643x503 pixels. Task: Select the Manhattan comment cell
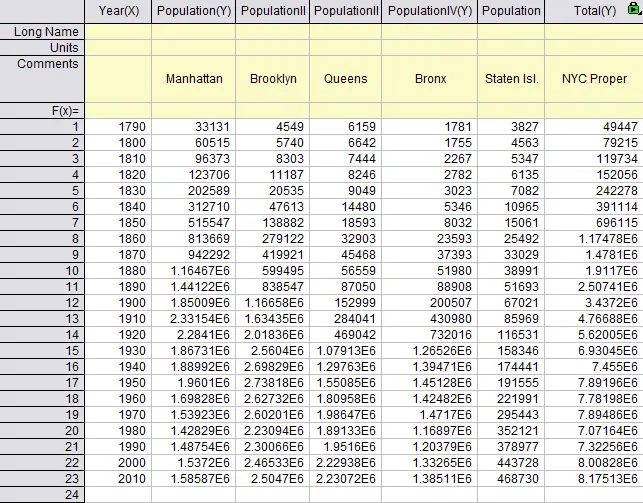(x=194, y=79)
